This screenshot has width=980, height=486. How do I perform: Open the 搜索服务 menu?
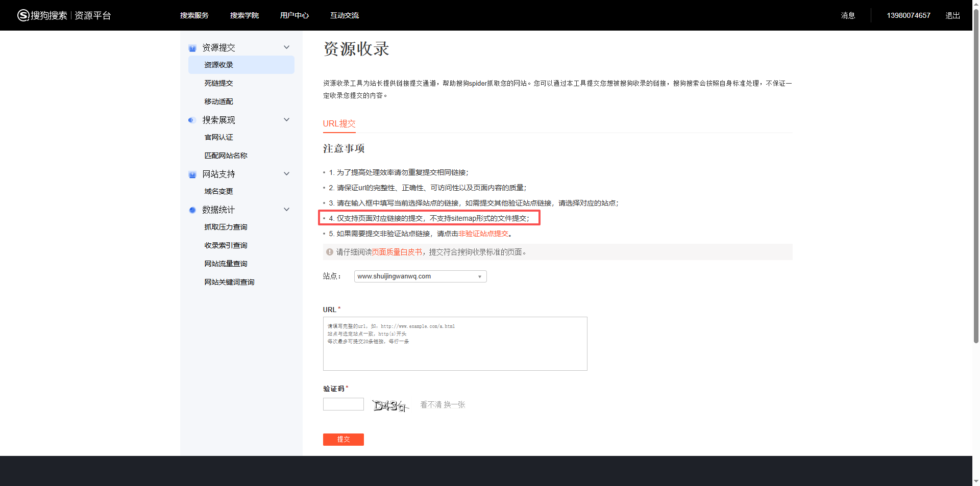194,15
